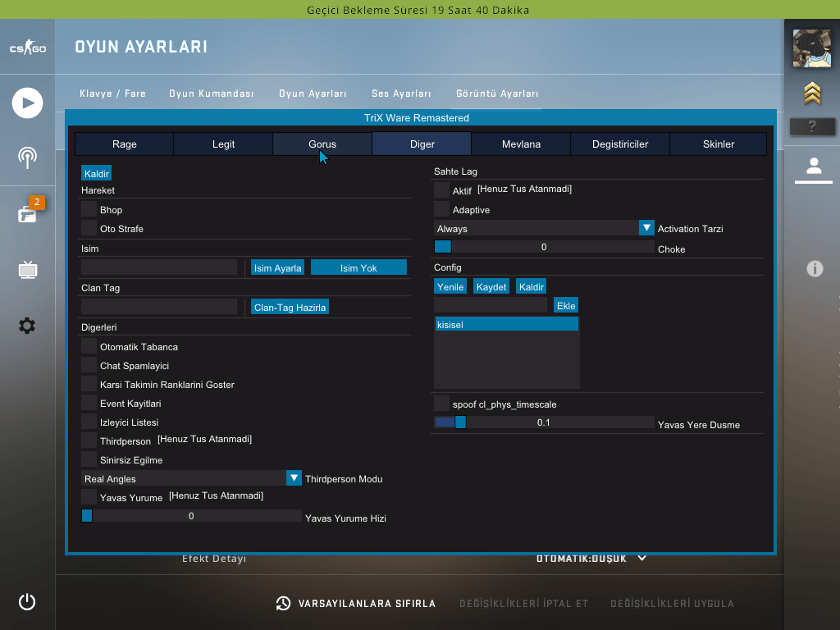
Task: Enable Sahte Lag Aktif checkbox
Action: [x=441, y=190]
